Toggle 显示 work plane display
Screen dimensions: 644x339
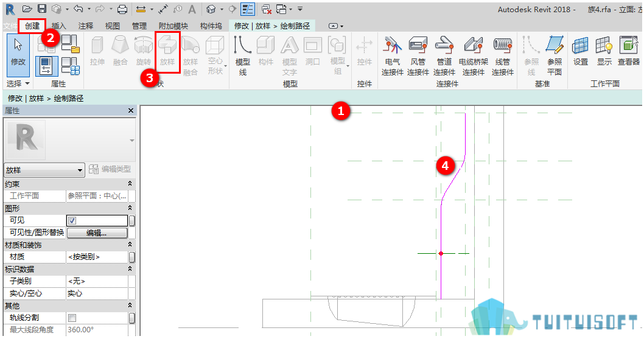coord(604,51)
